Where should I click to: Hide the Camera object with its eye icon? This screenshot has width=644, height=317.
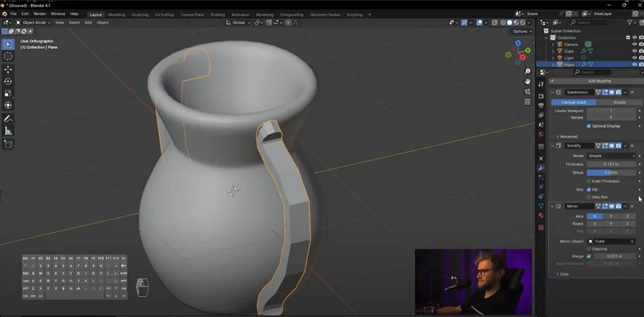click(635, 45)
